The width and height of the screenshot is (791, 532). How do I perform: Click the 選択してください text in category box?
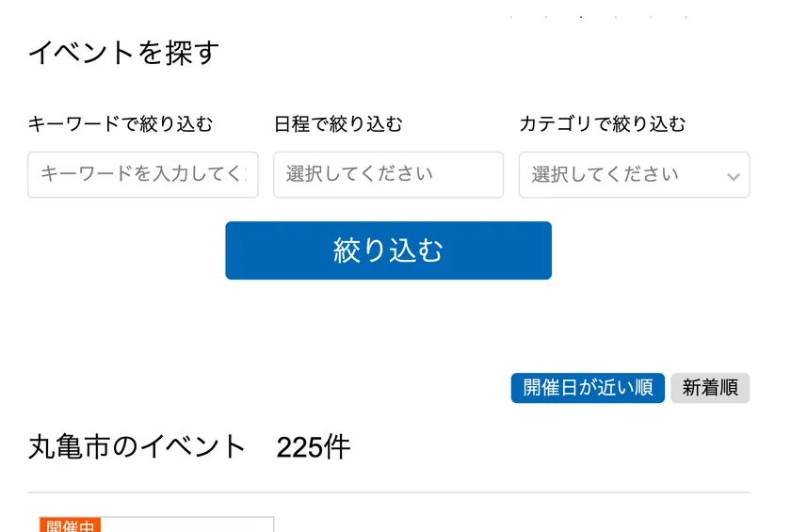[605, 175]
